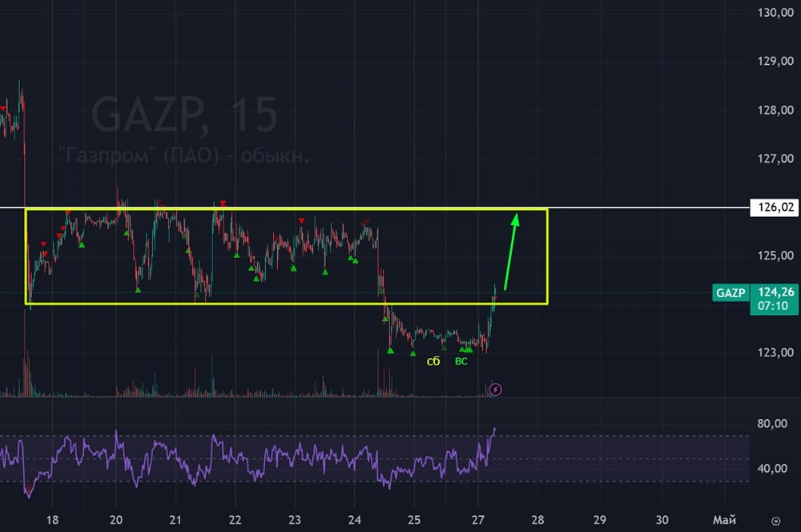The image size is (801, 532).
Task: Click the 128,00 price scale label
Action: tap(775, 110)
